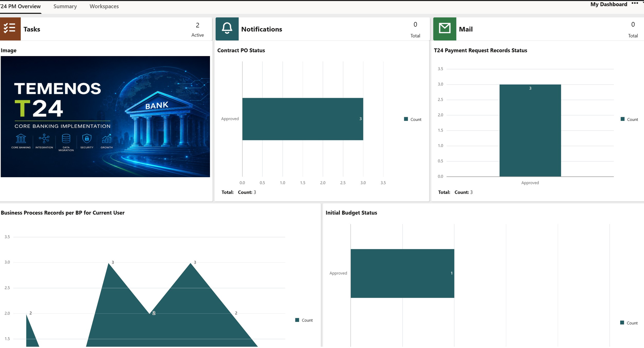Open the 2 Active tasks count
Image resolution: width=644 pixels, height=348 pixels.
pyautogui.click(x=198, y=30)
